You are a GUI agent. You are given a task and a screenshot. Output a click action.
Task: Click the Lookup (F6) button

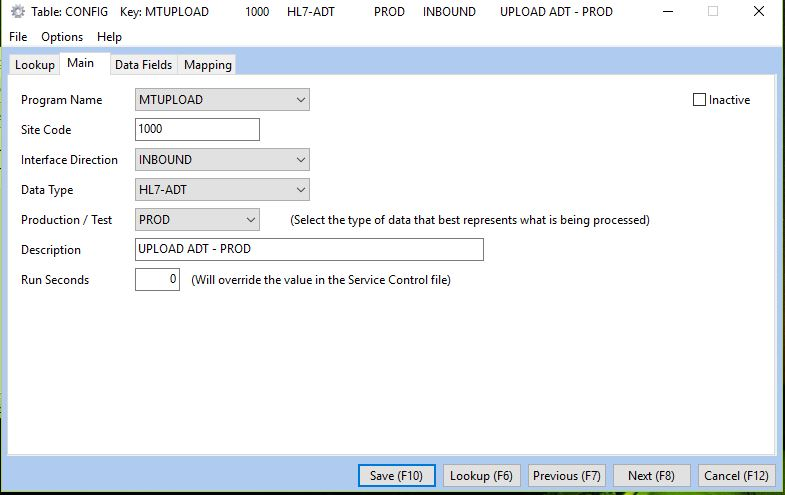pyautogui.click(x=481, y=475)
